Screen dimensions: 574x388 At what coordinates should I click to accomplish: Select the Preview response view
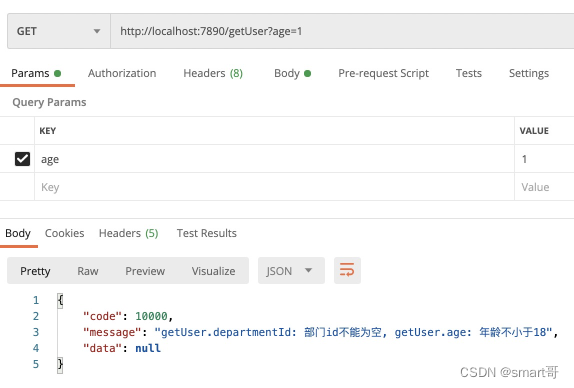click(145, 271)
